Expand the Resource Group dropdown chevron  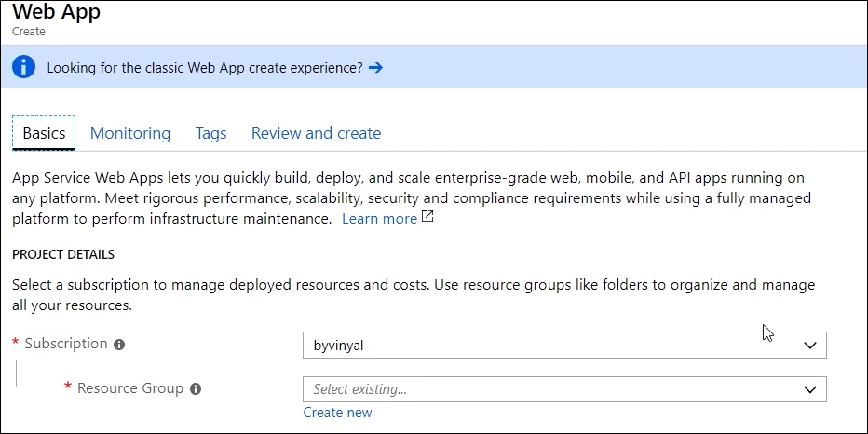[x=810, y=389]
